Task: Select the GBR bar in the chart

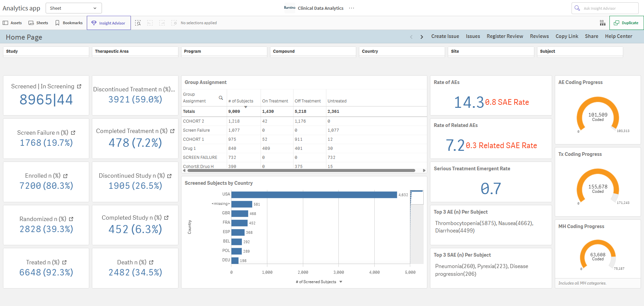Action: click(x=240, y=214)
